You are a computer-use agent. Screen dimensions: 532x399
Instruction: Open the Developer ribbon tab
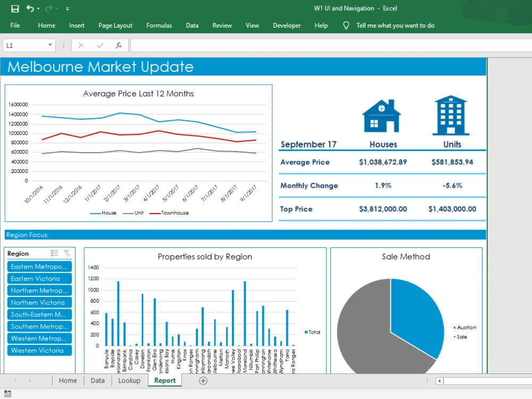(287, 26)
